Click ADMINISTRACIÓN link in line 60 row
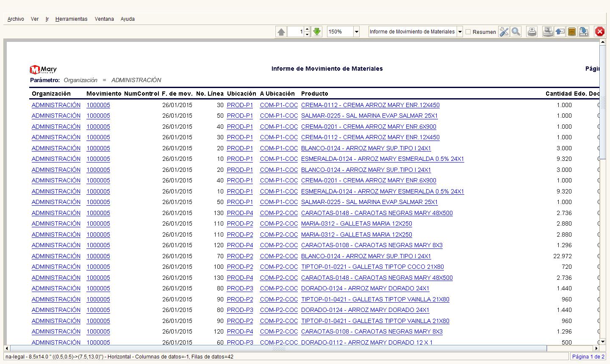The image size is (610, 364). [x=56, y=342]
